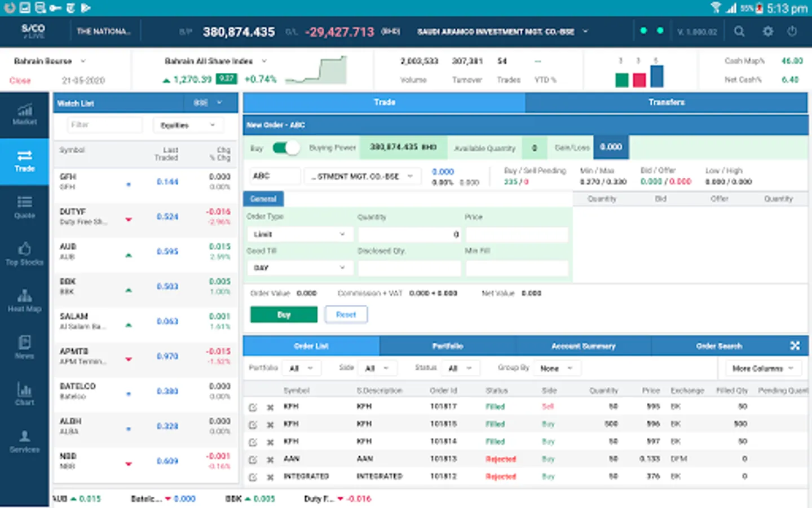Image resolution: width=812 pixels, height=508 pixels.
Task: Open the More Columns dropdown
Action: pos(763,369)
